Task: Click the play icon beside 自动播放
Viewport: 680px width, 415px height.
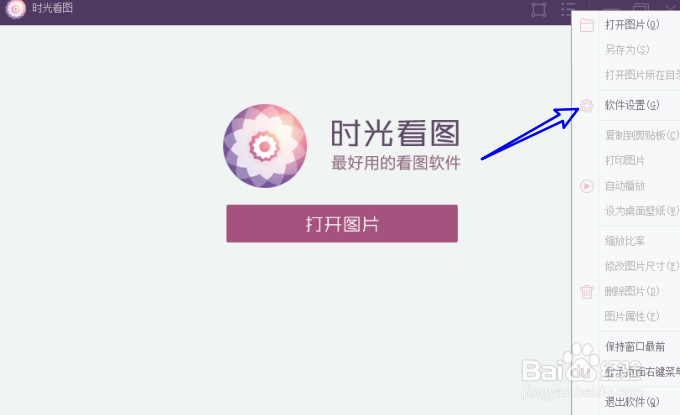Action: click(x=587, y=186)
